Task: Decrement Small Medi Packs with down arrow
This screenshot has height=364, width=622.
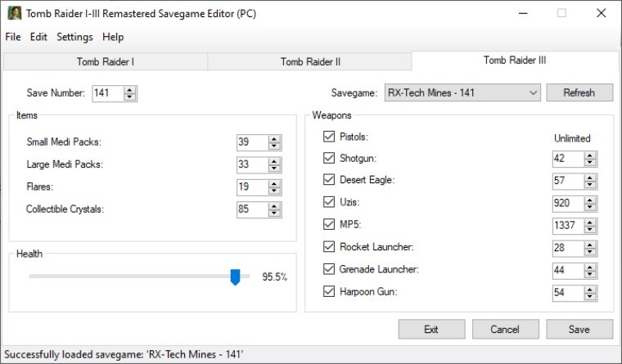Action: (274, 146)
